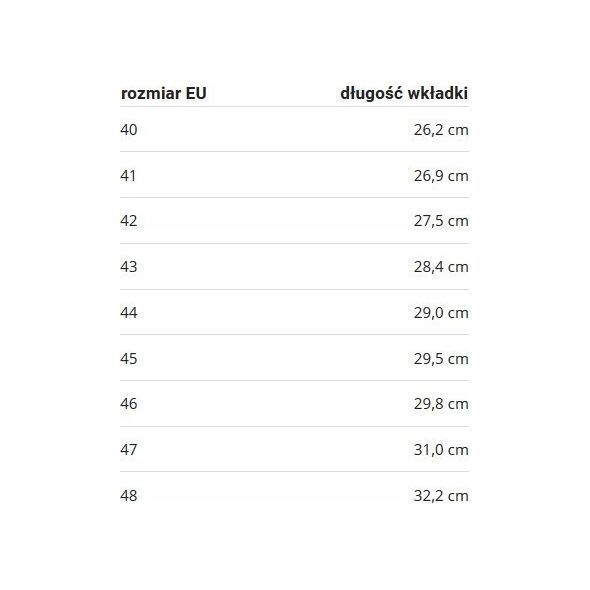Image resolution: width=590 pixels, height=590 pixels.
Task: Select size 47 in the table
Action: point(129,450)
